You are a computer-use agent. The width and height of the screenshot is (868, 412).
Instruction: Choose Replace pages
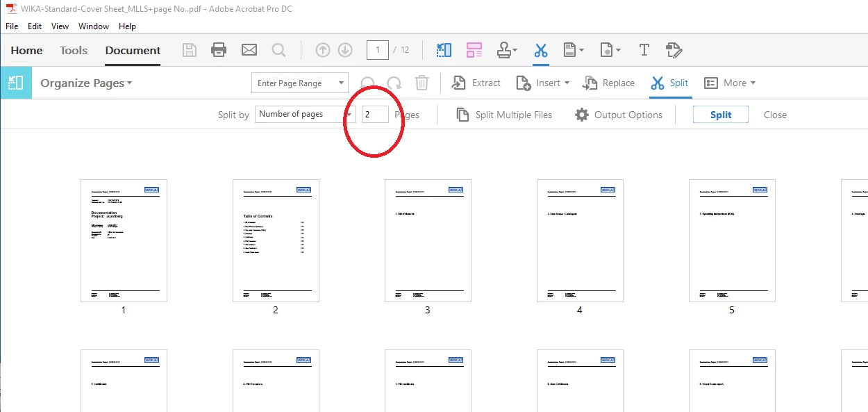coord(608,83)
